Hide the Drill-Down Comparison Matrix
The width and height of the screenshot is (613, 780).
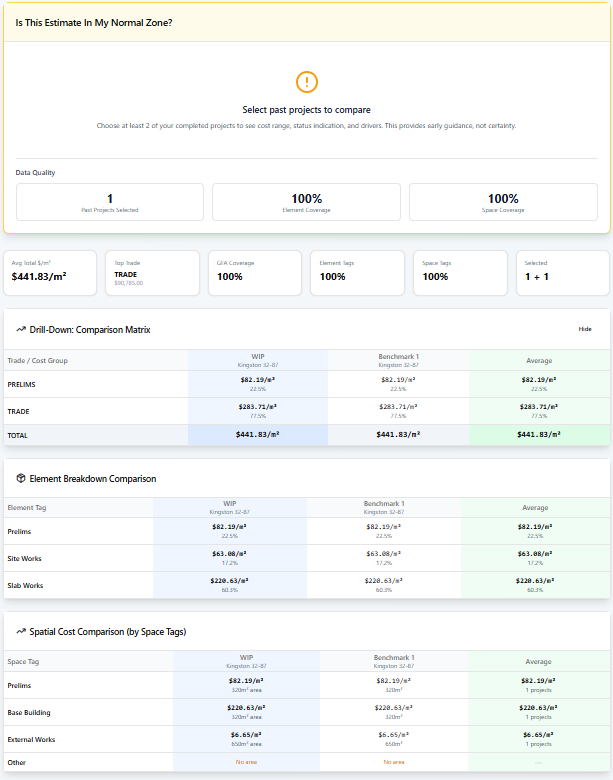[x=585, y=329]
